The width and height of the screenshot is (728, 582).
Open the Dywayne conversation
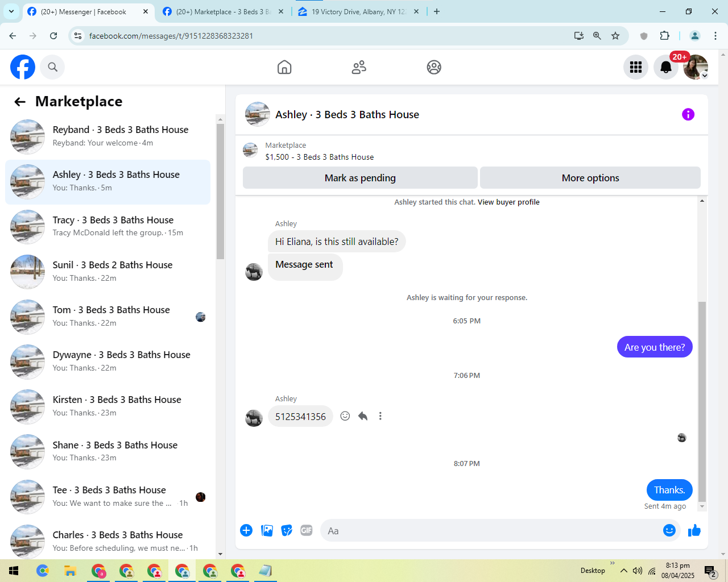[x=108, y=361]
